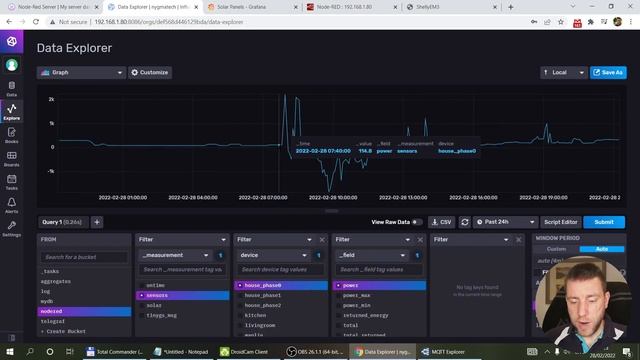This screenshot has height=360, width=640.
Task: Click the Customize button
Action: (150, 73)
